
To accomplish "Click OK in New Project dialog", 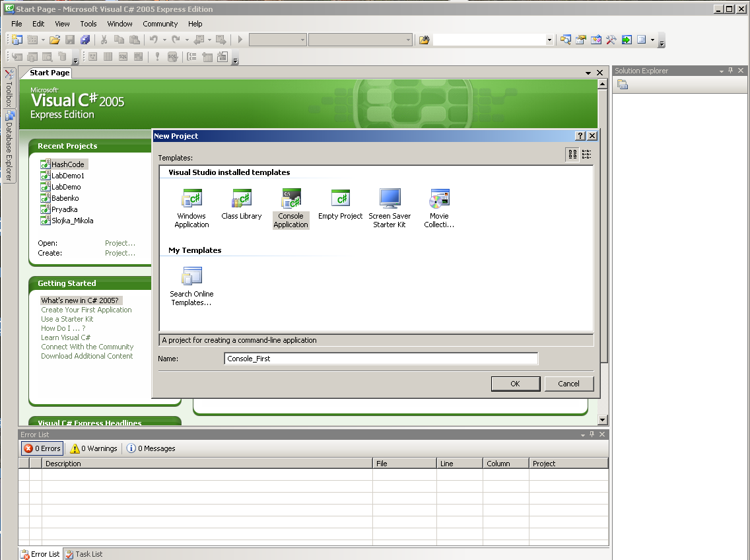I will 516,384.
